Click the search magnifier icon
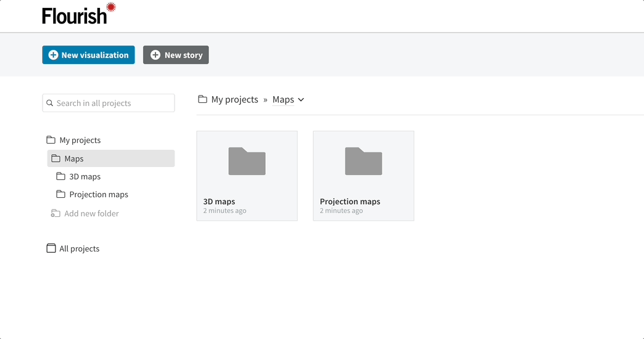 [x=50, y=103]
